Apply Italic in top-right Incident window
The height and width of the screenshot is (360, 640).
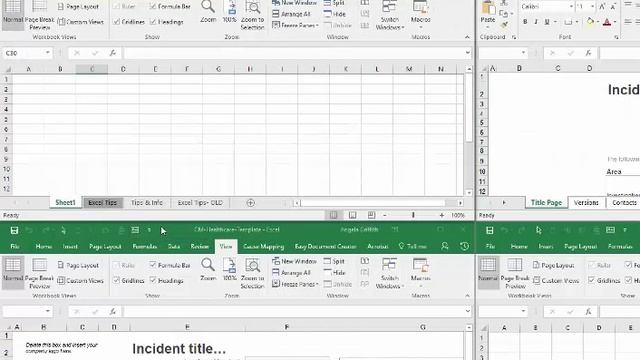click(x=536, y=22)
